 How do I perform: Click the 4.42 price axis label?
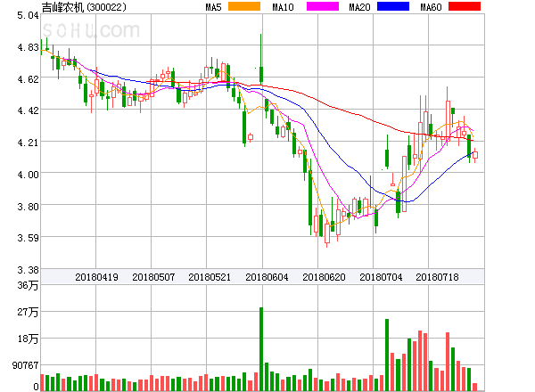(28, 110)
